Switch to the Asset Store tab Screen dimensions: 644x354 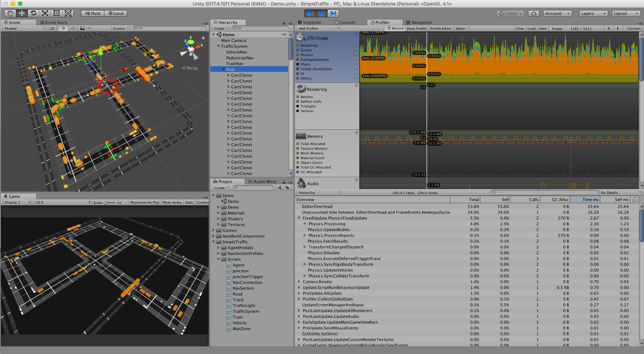click(53, 22)
